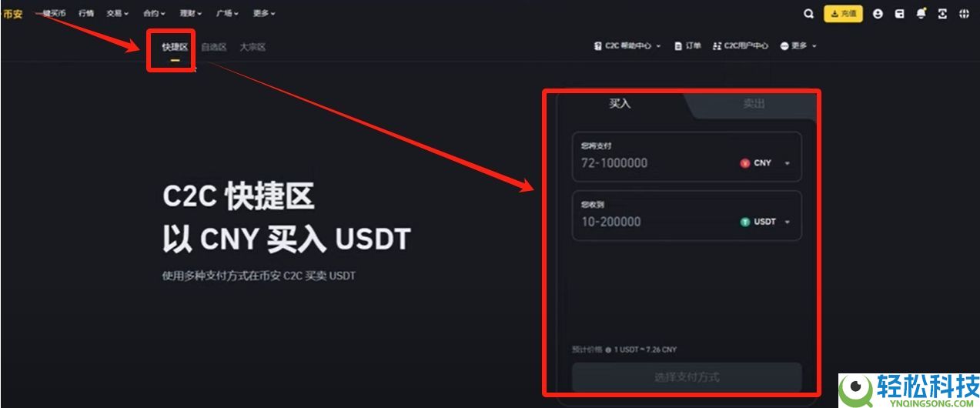The image size is (980, 408).
Task: Click the 币安 Binance logo
Action: pos(12,14)
